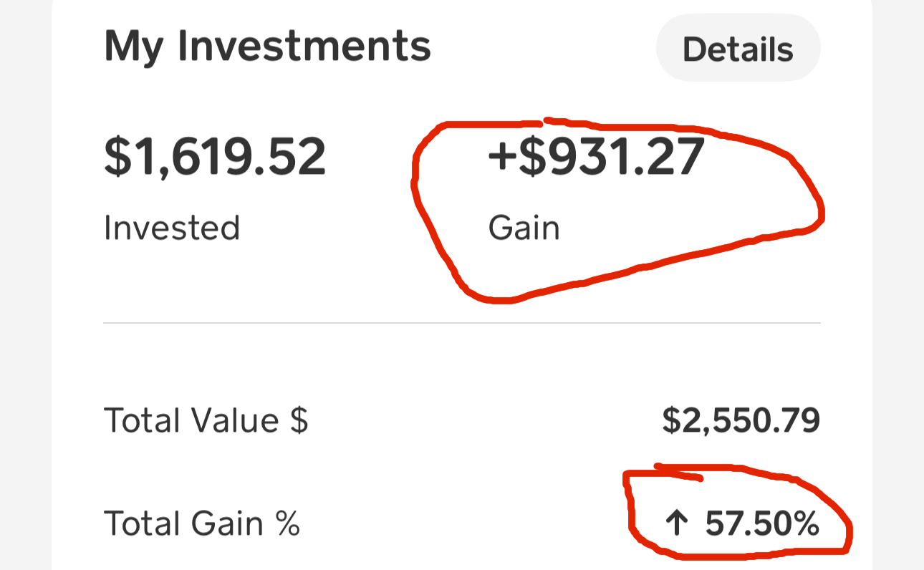The height and width of the screenshot is (570, 924).
Task: Click the plus sign before $931.27
Action: [503, 158]
